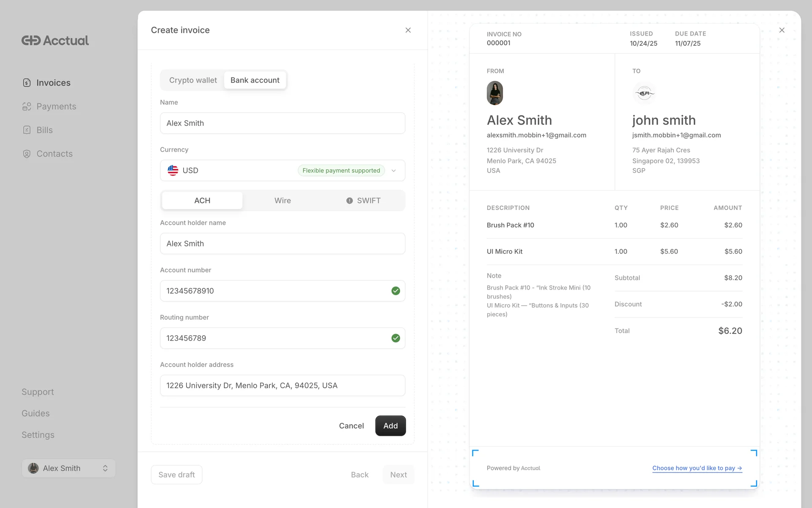The image size is (812, 508).
Task: Click the account number green checkmark
Action: tap(395, 291)
